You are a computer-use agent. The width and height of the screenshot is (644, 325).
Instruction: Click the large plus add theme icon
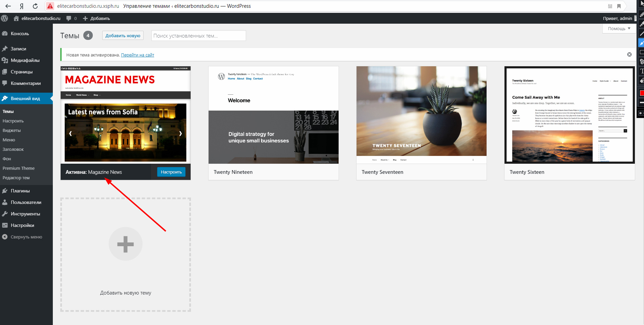point(125,244)
